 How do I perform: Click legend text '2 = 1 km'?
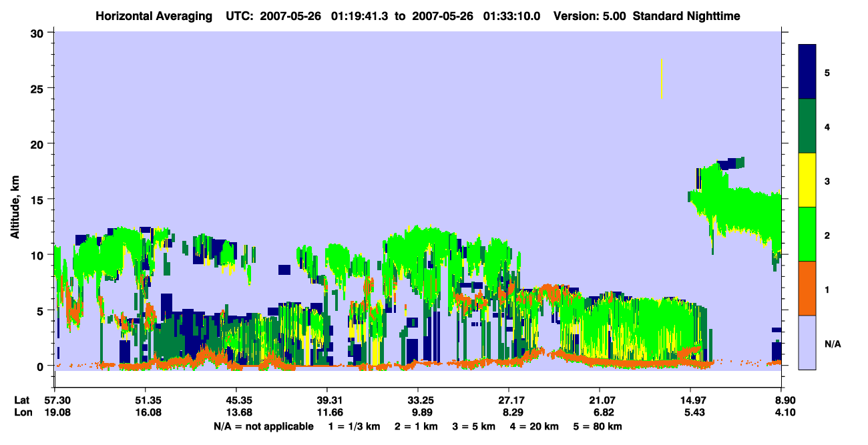coord(417,426)
